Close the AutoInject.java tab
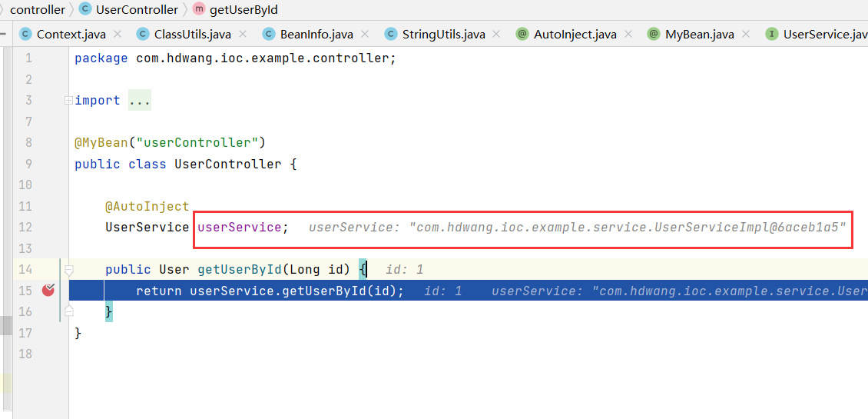Image resolution: width=868 pixels, height=419 pixels. (x=628, y=35)
